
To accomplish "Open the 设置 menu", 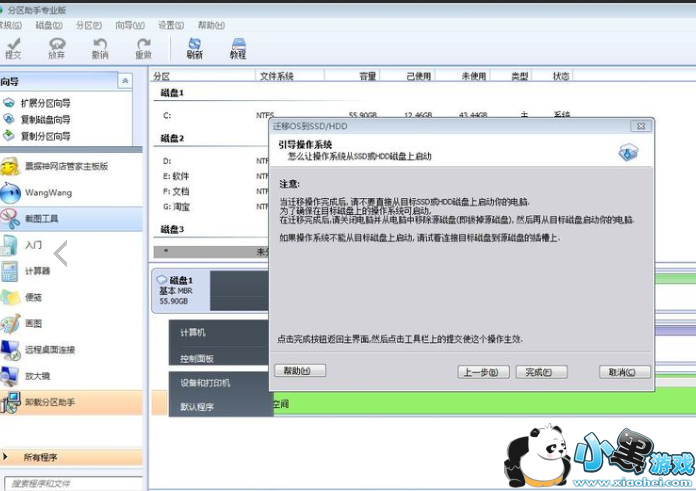I will [x=171, y=25].
